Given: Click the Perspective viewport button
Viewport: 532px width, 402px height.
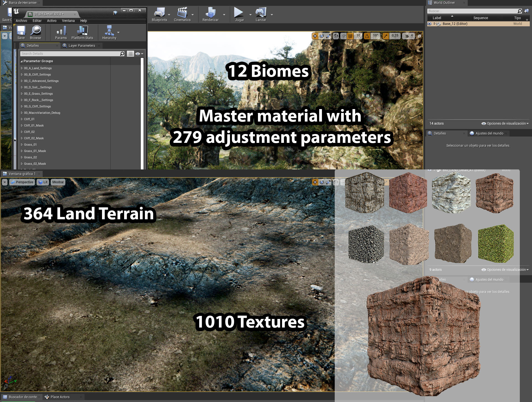Looking at the screenshot, I should [x=22, y=182].
